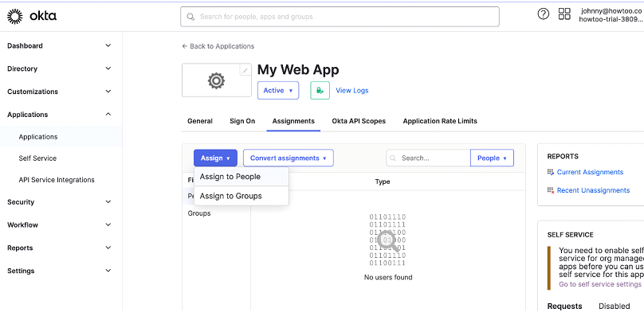The width and height of the screenshot is (644, 328).
Task: Open the Convert assignments dropdown
Action: (288, 158)
